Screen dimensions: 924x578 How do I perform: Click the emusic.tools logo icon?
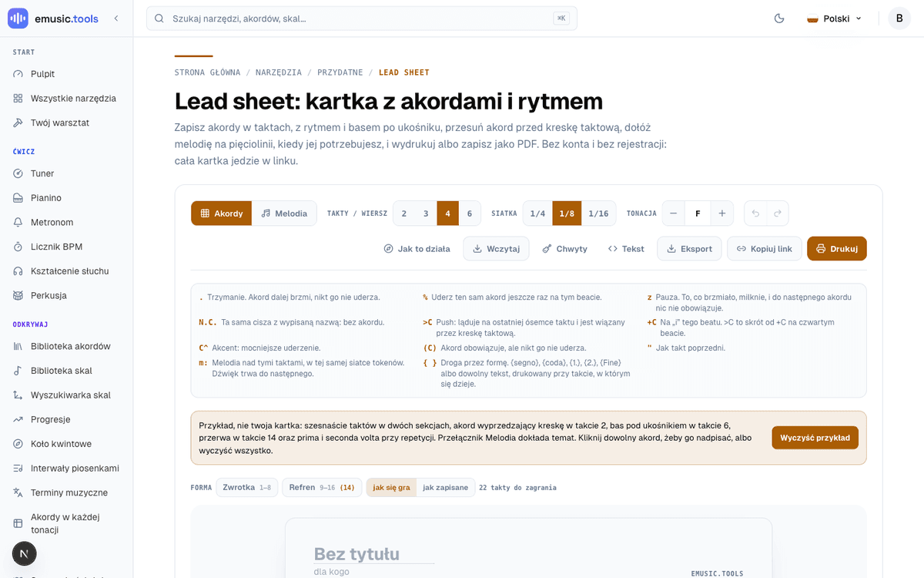[x=18, y=18]
